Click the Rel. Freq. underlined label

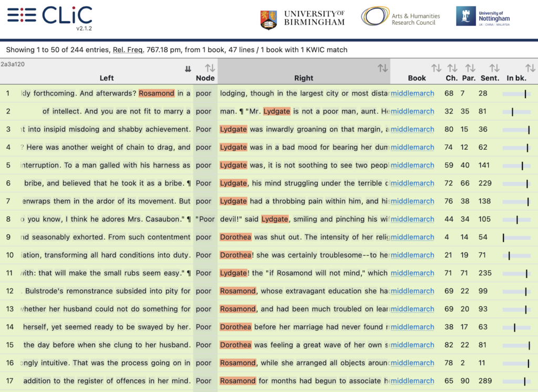coord(128,50)
